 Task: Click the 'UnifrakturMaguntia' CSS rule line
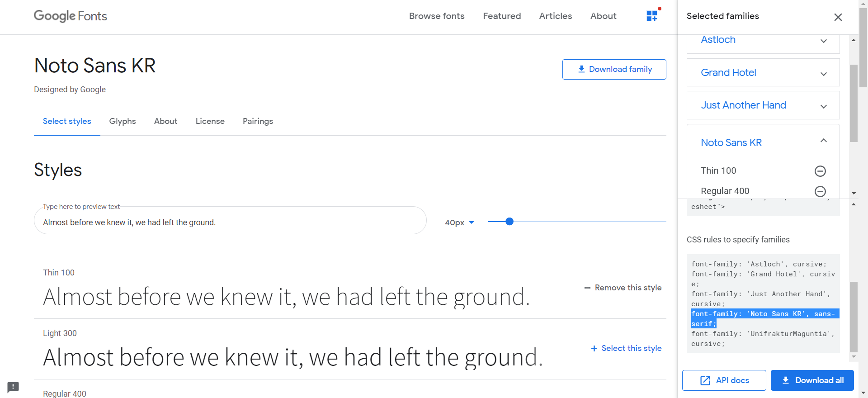(x=763, y=339)
